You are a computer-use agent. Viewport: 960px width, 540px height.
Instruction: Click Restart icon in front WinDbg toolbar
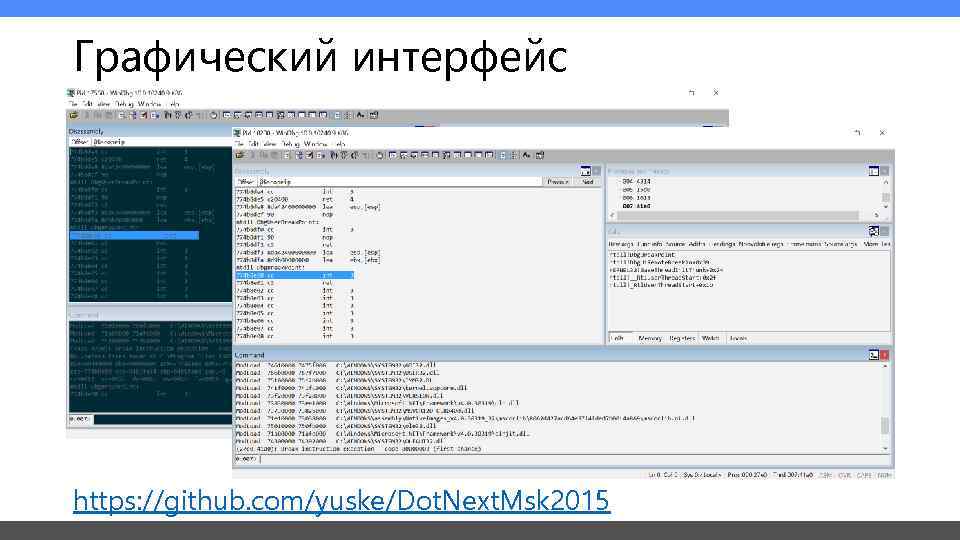(299, 156)
